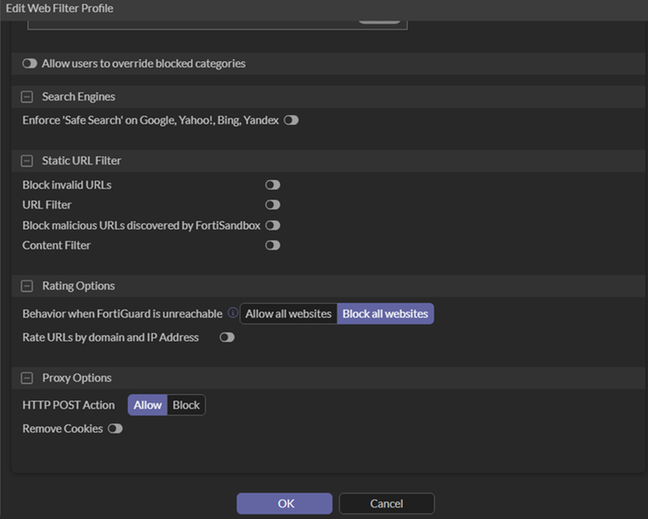Collapse the Proxy Options section

[27, 378]
